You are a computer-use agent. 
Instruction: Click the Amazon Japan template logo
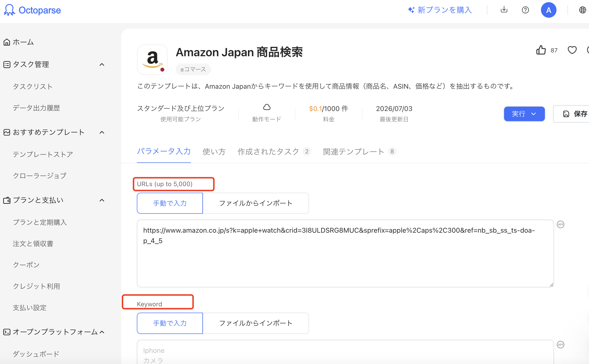point(152,60)
